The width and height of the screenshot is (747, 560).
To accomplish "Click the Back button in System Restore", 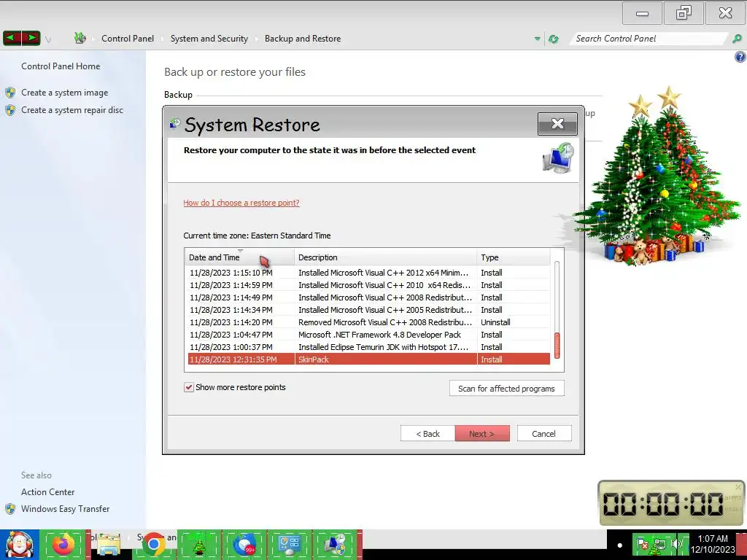I will [x=427, y=434].
